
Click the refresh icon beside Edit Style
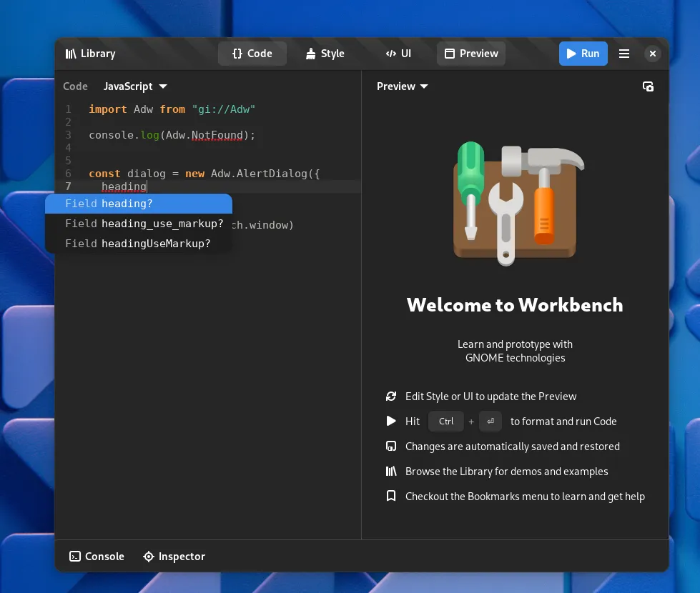pos(391,397)
